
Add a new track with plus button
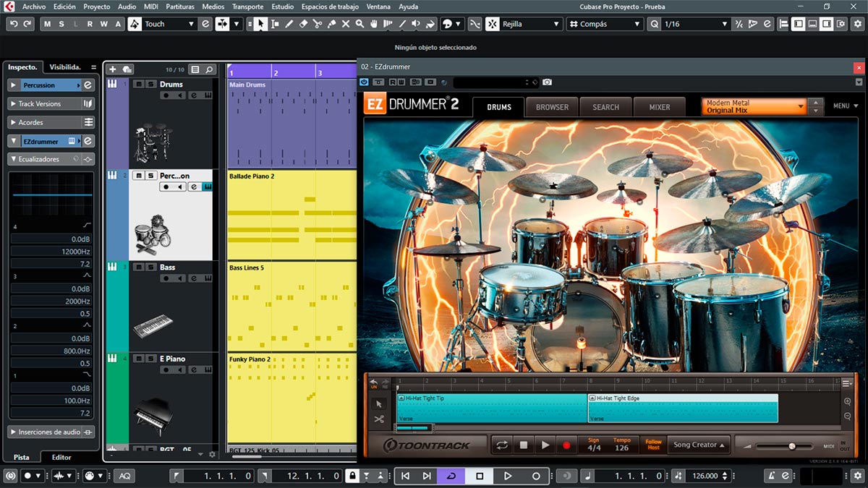[112, 69]
